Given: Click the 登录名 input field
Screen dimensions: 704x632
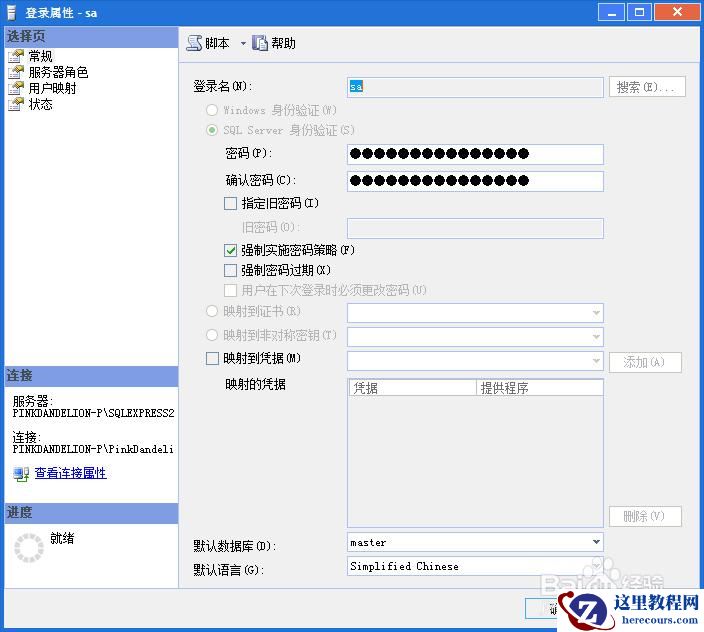Looking at the screenshot, I should pos(475,87).
